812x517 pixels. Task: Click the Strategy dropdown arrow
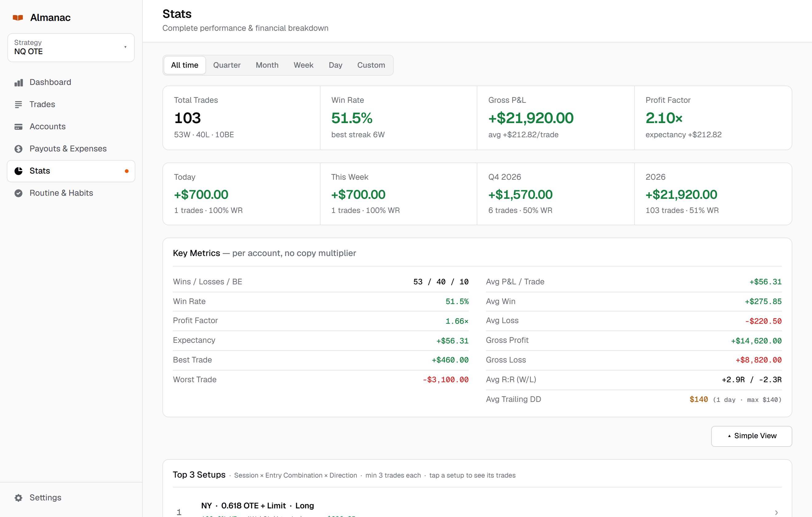point(125,47)
